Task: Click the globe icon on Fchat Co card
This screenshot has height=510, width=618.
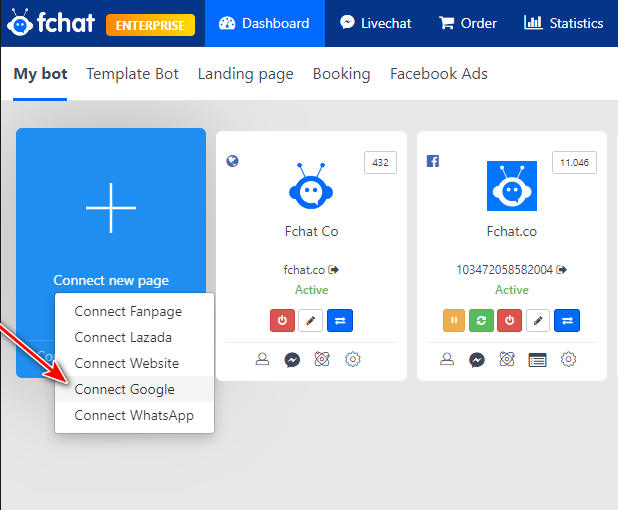Action: (232, 161)
